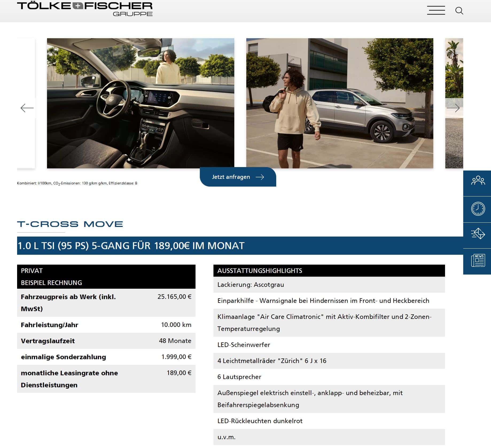Screen dimensions: 491x448
Task: Click the Fahrzeugpreis ab Werk label
Action: (68, 303)
